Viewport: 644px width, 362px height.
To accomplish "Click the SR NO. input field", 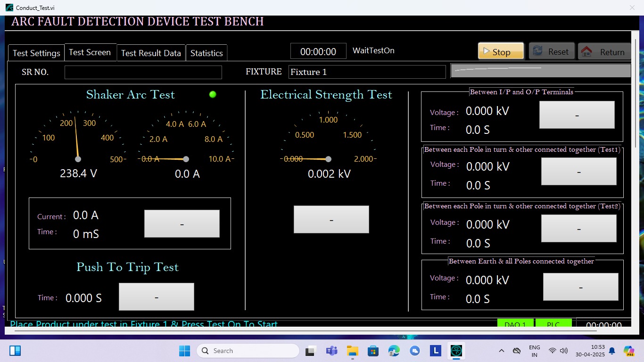I will 143,72.
